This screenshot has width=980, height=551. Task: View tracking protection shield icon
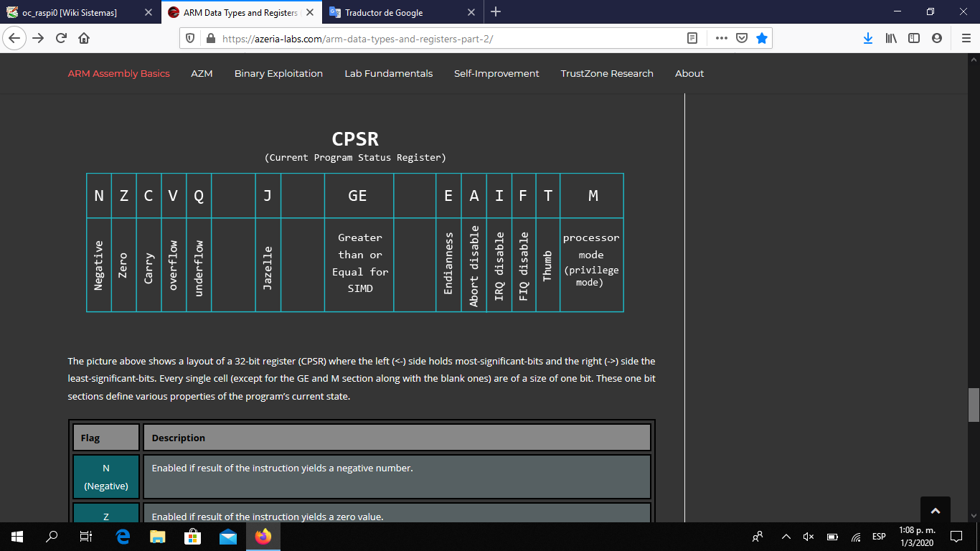click(190, 39)
